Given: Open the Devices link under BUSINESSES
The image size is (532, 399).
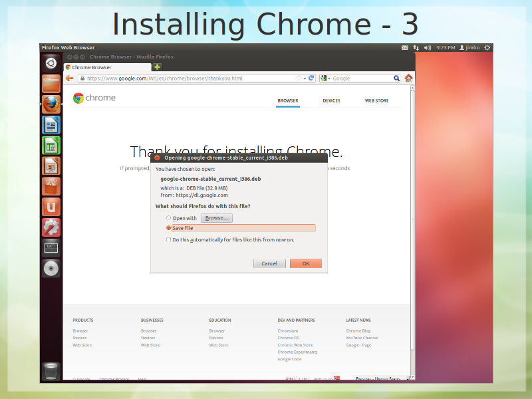Looking at the screenshot, I should pos(148,338).
